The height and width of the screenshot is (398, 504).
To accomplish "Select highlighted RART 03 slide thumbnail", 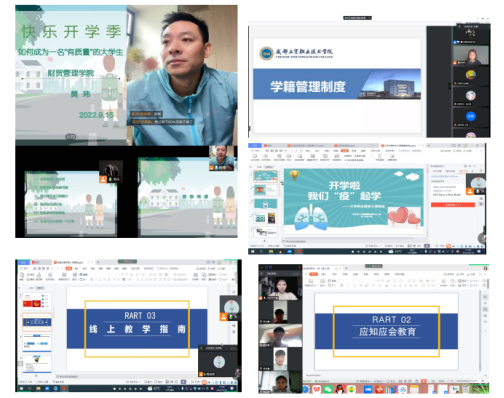I will point(37,322).
